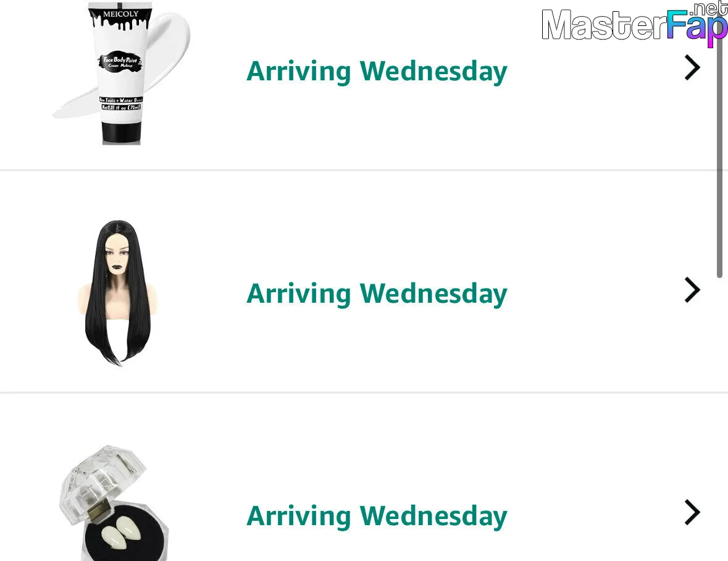This screenshot has width=728, height=561.
Task: Open Arriving Wednesday status for vampire fangs
Action: pyautogui.click(x=377, y=517)
